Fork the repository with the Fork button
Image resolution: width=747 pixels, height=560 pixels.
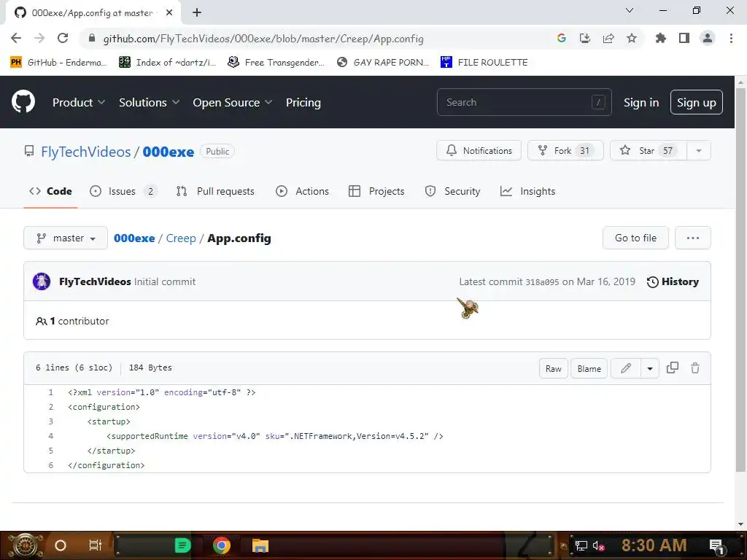(565, 150)
